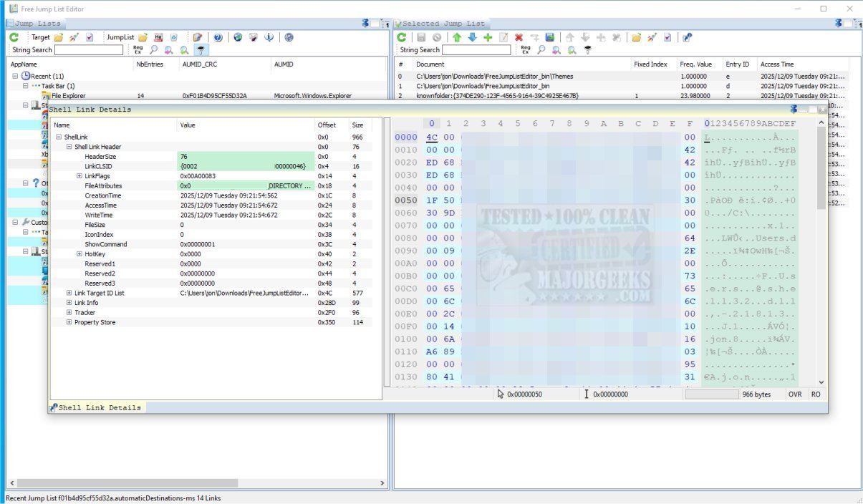The image size is (863, 504).
Task: Click the red X delete entry icon
Action: pos(519,37)
